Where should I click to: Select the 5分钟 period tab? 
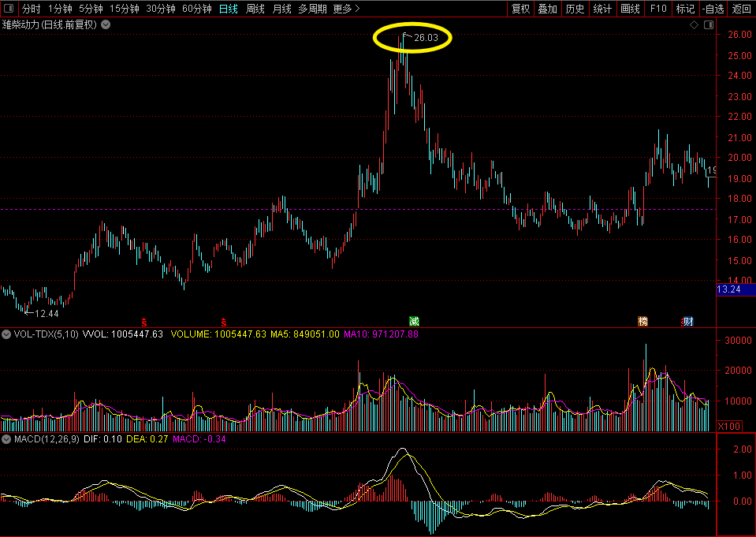point(91,9)
